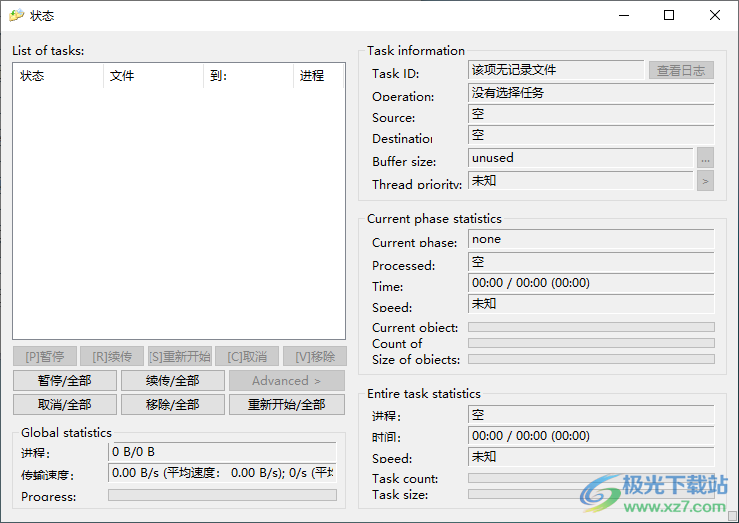Click the Count of progress bar
The height and width of the screenshot is (523, 739).
pos(591,343)
